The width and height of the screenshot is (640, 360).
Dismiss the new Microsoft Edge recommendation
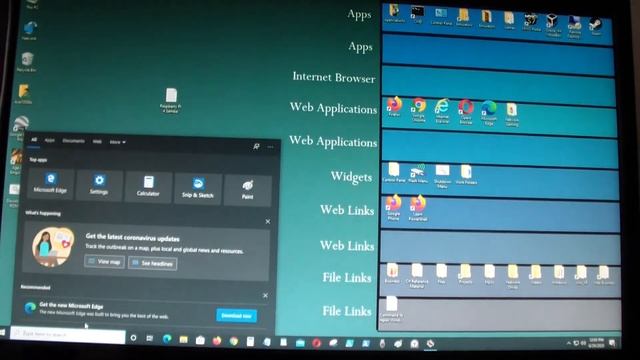[x=265, y=295]
